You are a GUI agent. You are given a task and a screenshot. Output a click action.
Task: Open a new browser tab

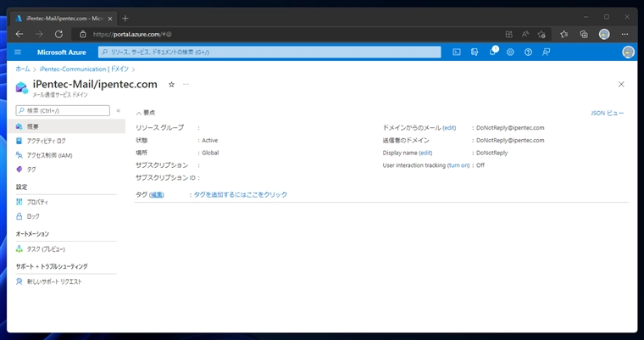125,18
